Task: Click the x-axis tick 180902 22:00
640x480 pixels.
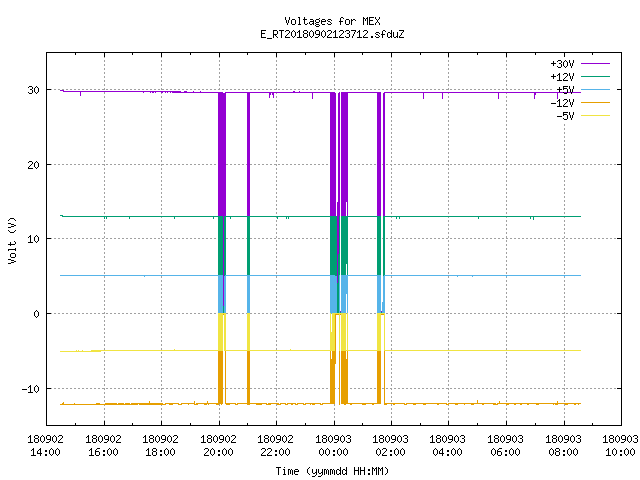Action: pyautogui.click(x=276, y=445)
